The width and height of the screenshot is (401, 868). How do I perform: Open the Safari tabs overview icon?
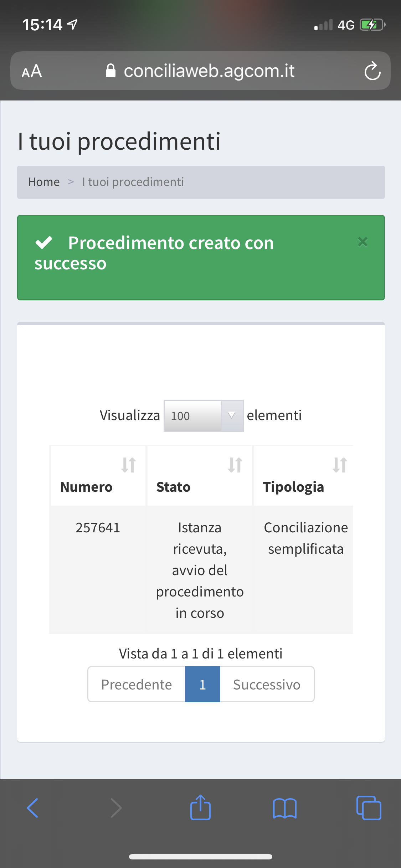point(369,807)
